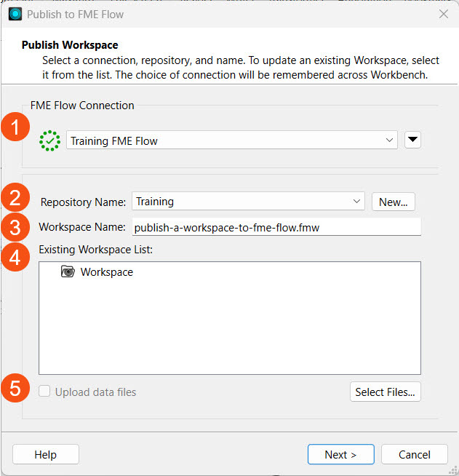Expand the black arrow connection options menu

point(412,140)
